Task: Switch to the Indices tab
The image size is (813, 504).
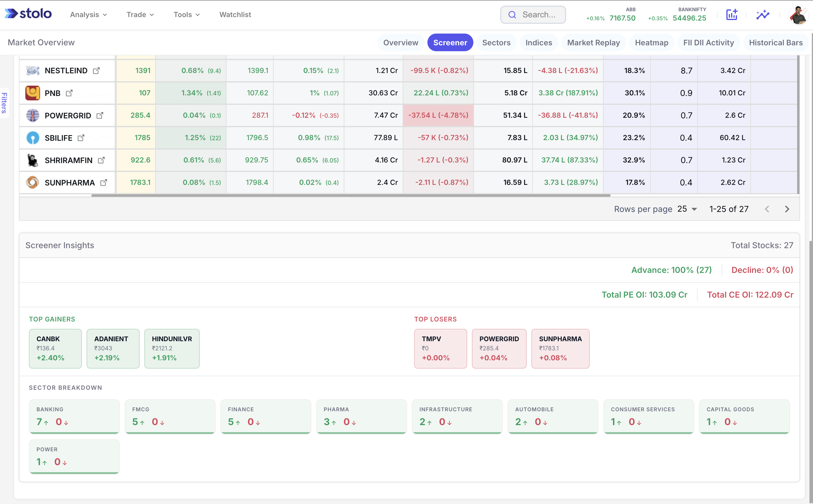Action: 538,43
